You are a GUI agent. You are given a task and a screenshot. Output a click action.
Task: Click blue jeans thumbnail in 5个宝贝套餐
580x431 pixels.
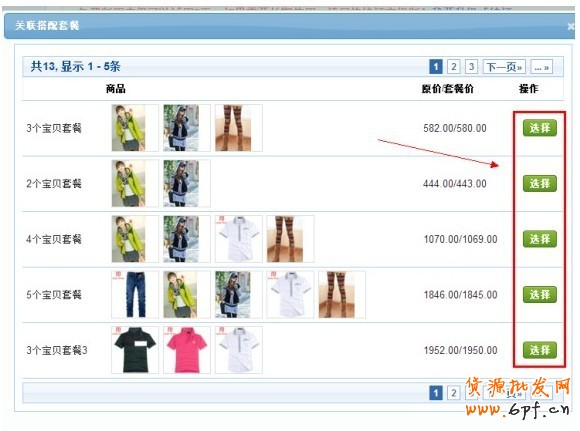pos(135,294)
